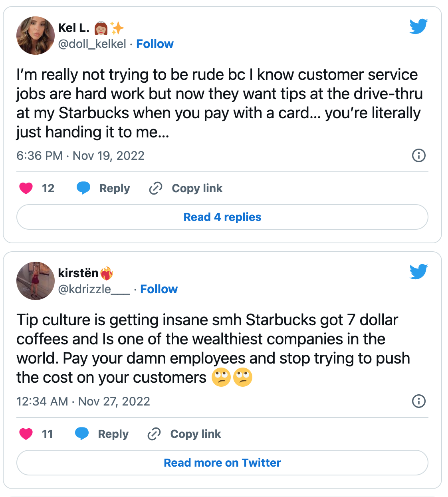Image resolution: width=448 pixels, height=497 pixels.
Task: Follow the @doll_kelkel account
Action: (155, 44)
